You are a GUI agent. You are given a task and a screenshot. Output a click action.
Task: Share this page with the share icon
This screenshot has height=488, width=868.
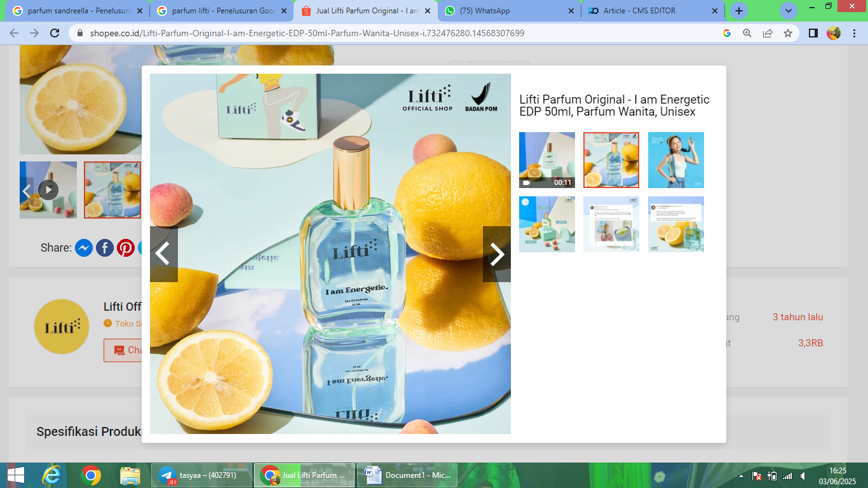coord(768,33)
